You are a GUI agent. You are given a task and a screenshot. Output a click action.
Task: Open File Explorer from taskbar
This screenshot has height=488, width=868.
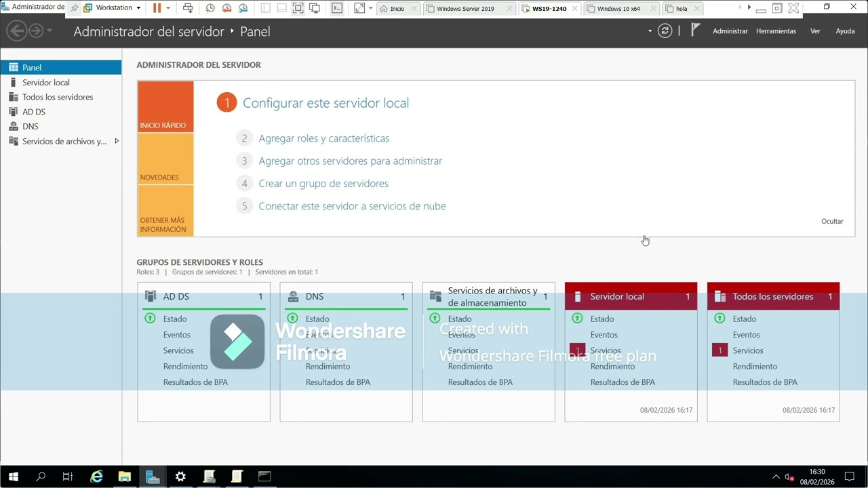click(x=124, y=476)
